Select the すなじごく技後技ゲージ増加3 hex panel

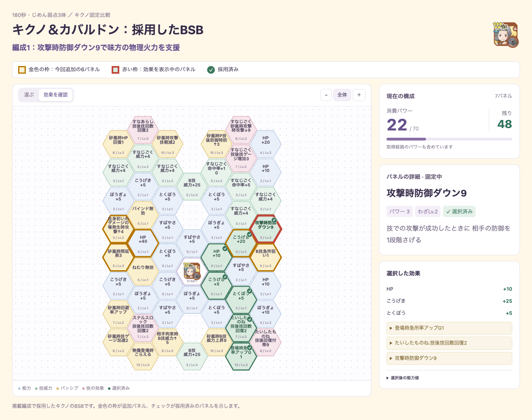coord(241,158)
